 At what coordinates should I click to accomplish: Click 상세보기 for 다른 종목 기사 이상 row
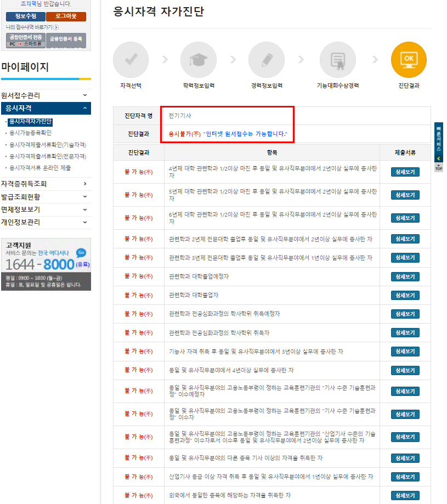(405, 458)
